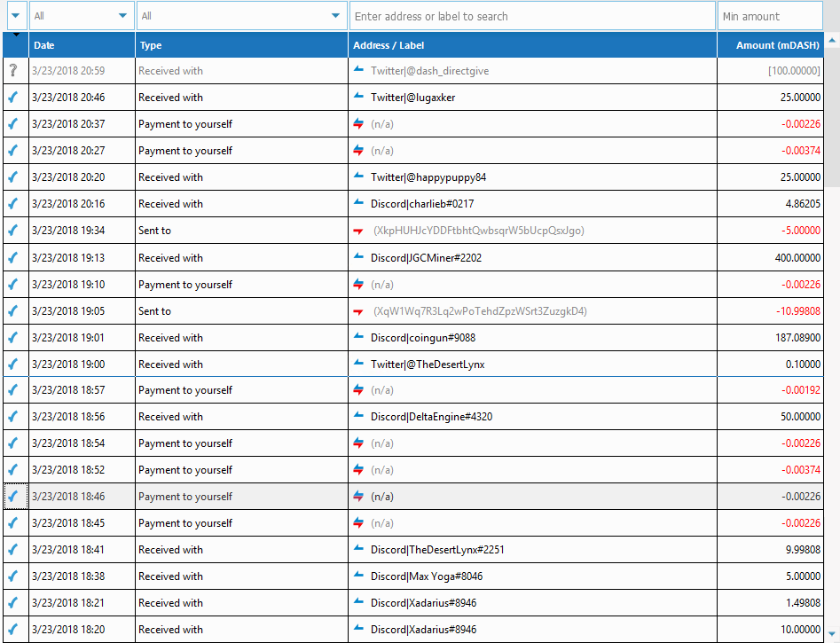The width and height of the screenshot is (840, 643).
Task: Click the received icon beside Discord|DeltaEngine#4320
Action: pyautogui.click(x=359, y=415)
